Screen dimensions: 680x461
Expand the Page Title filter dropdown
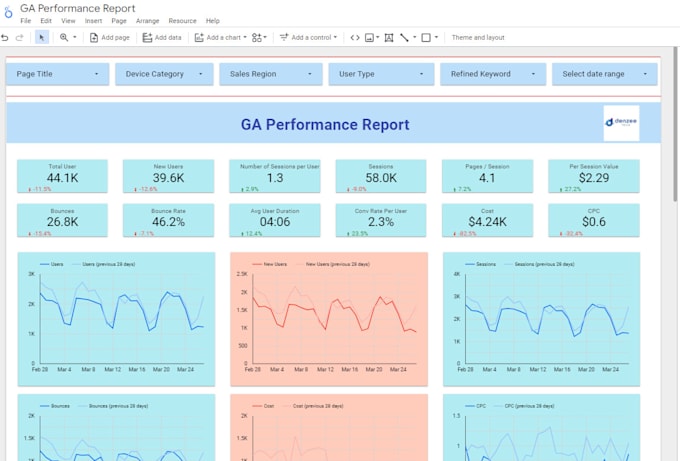point(57,74)
